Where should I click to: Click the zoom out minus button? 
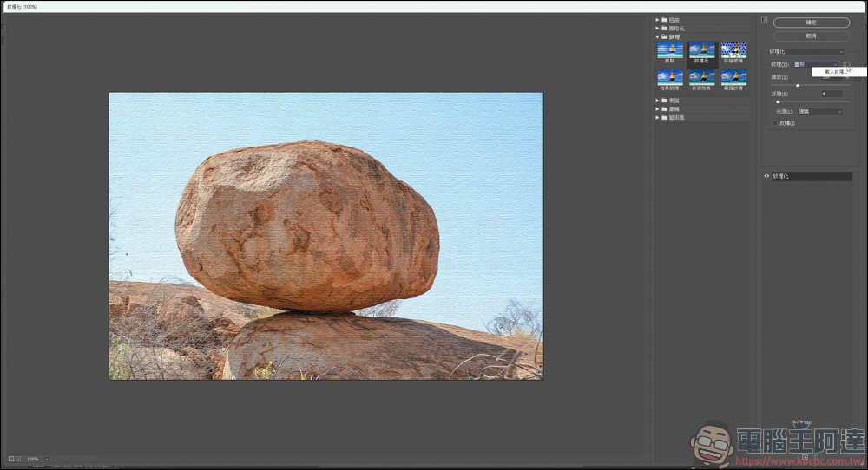pyautogui.click(x=11, y=459)
